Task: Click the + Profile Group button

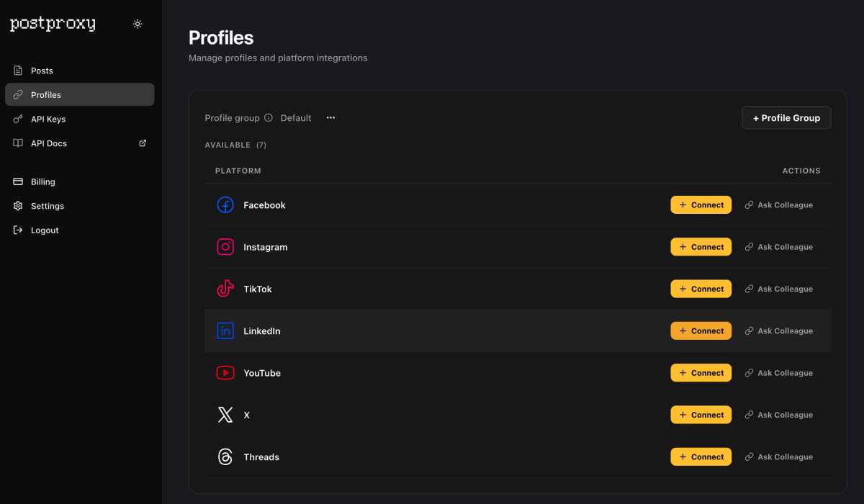Action: pyautogui.click(x=786, y=117)
